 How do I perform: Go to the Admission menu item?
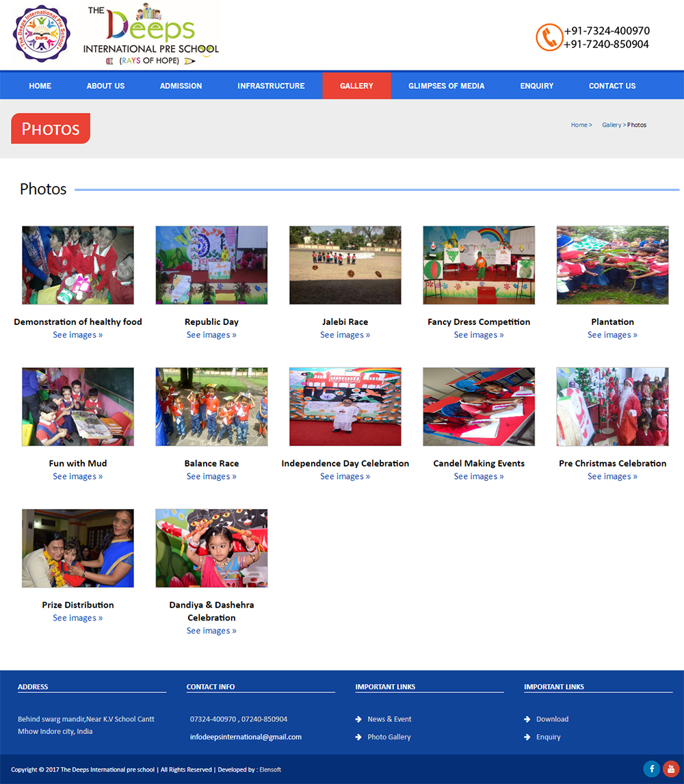point(181,86)
